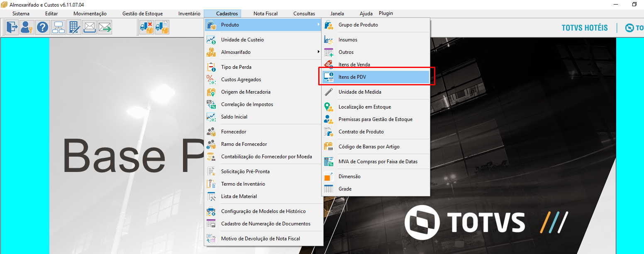
Task: Restore down the application window
Action: 634,4
